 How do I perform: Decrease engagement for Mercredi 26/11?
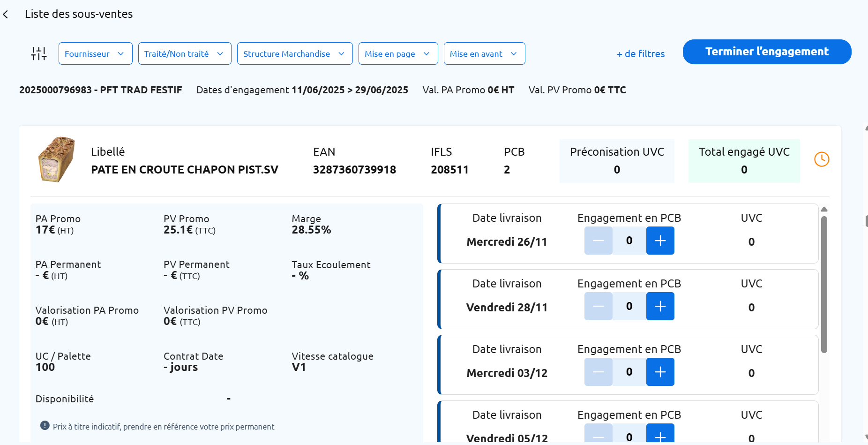598,241
